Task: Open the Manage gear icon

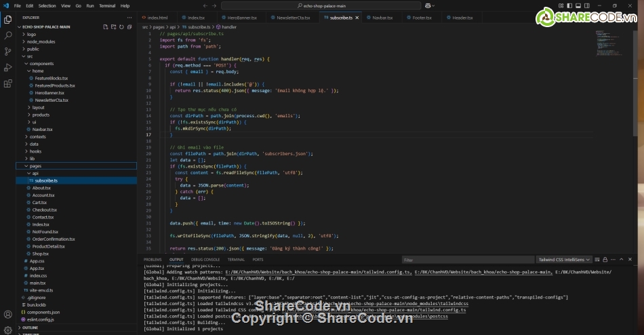Action: coord(8,330)
